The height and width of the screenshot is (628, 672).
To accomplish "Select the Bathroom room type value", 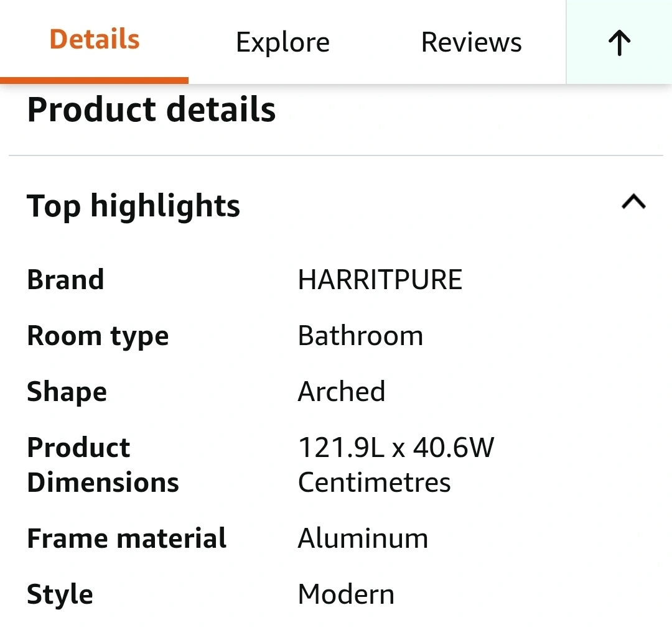I will click(x=360, y=336).
